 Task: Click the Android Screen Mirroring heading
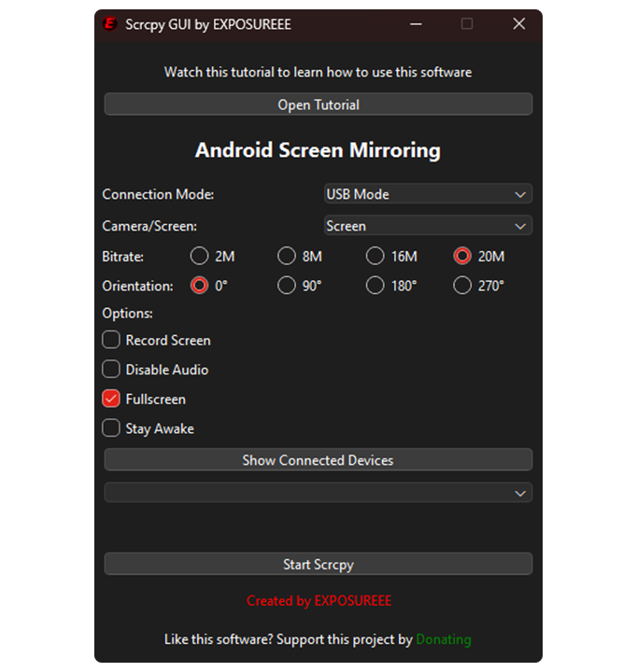[318, 150]
